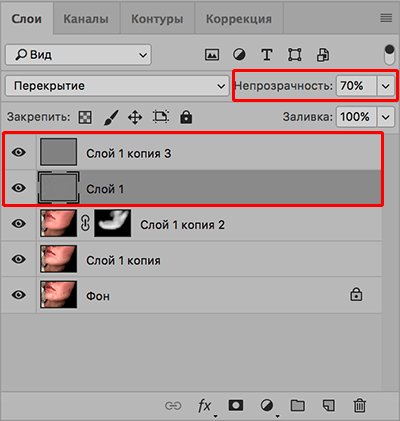Viewport: 400px width, 421px height.
Task: Open the Непрозрачность opacity slider arrow
Action: (386, 86)
